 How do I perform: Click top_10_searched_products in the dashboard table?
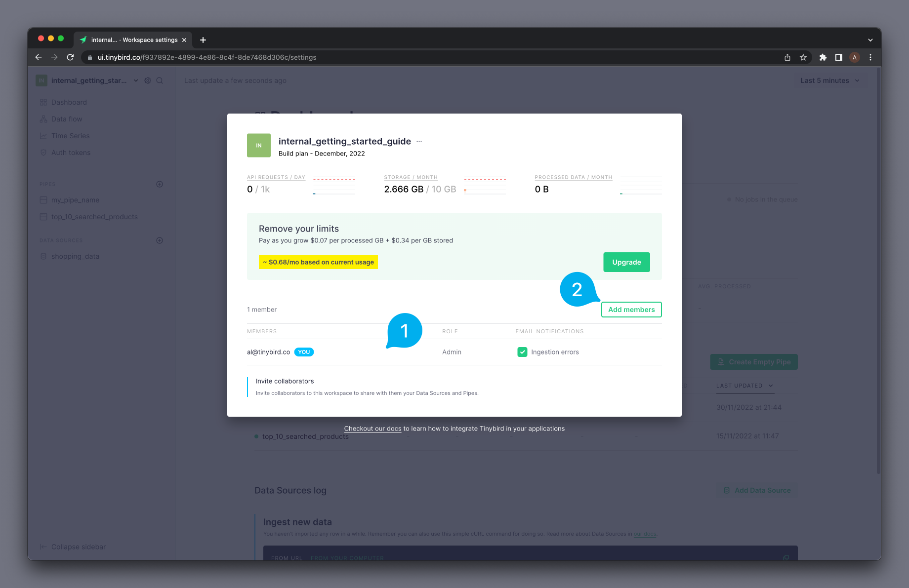click(x=305, y=436)
